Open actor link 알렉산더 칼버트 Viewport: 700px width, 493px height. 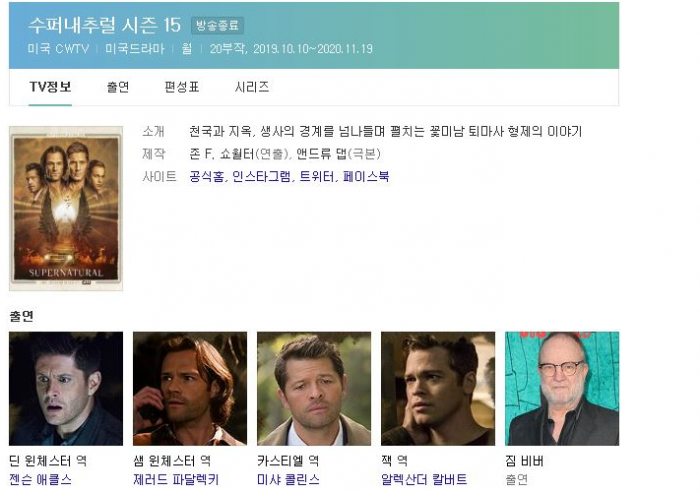(424, 480)
